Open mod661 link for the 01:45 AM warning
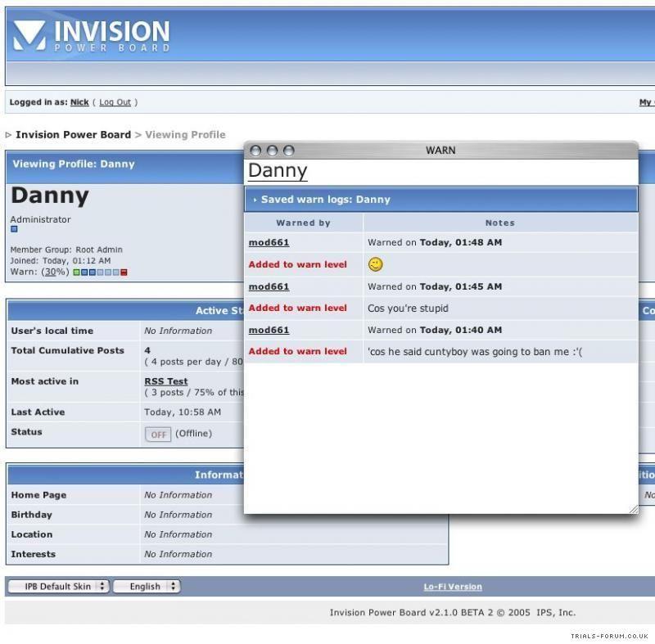 coord(269,286)
